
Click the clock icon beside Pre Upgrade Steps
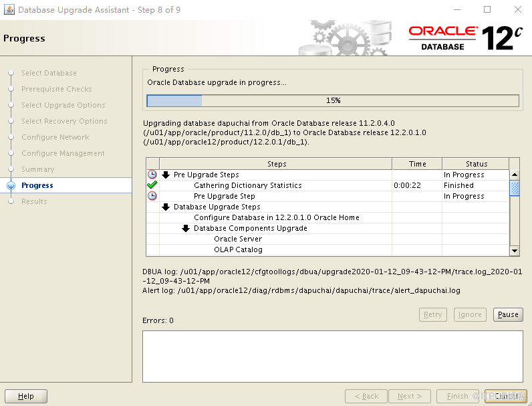tap(152, 175)
